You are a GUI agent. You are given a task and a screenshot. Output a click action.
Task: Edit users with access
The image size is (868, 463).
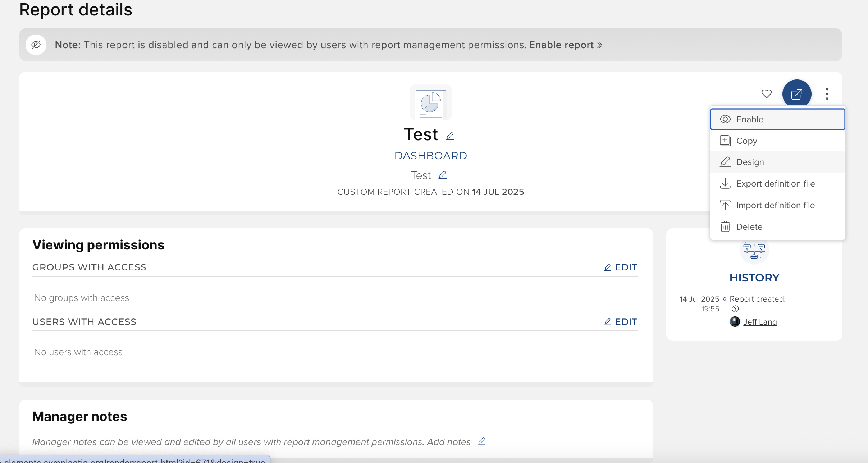620,322
